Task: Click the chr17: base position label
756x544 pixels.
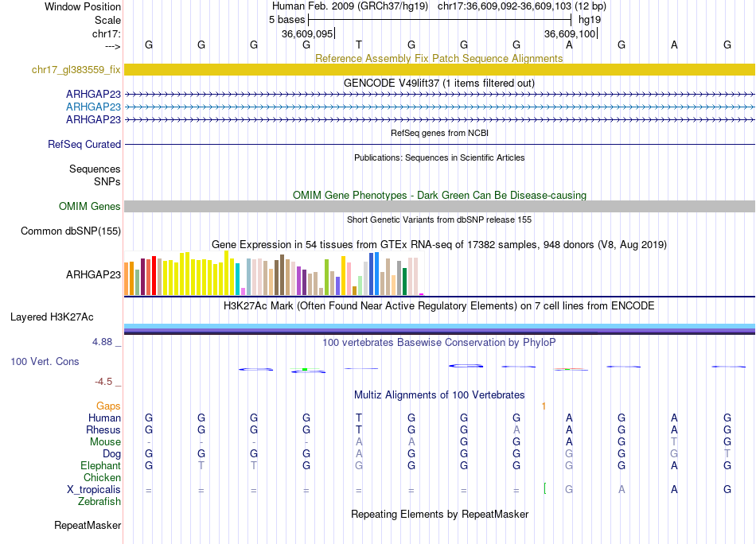Action: [x=106, y=33]
